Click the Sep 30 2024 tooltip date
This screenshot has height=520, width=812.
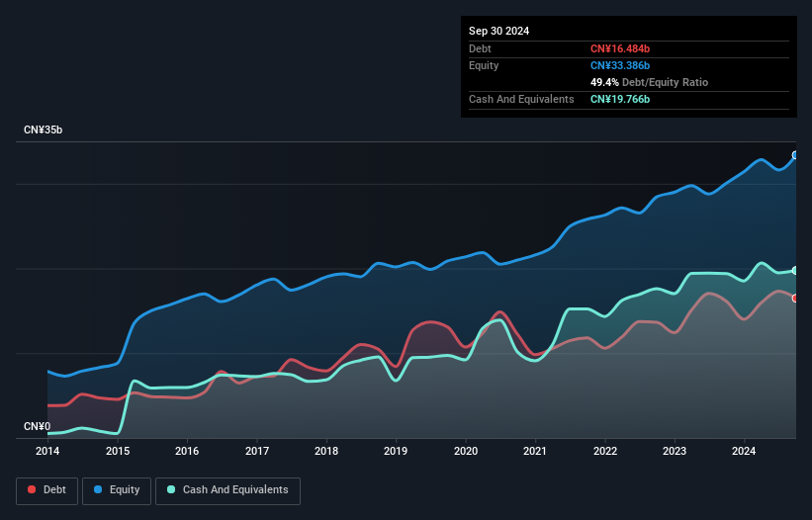click(x=498, y=31)
